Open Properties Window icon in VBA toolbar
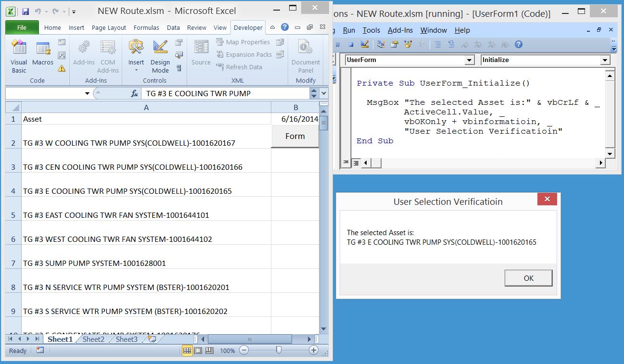This screenshot has width=624, height=364. pyautogui.click(x=395, y=45)
